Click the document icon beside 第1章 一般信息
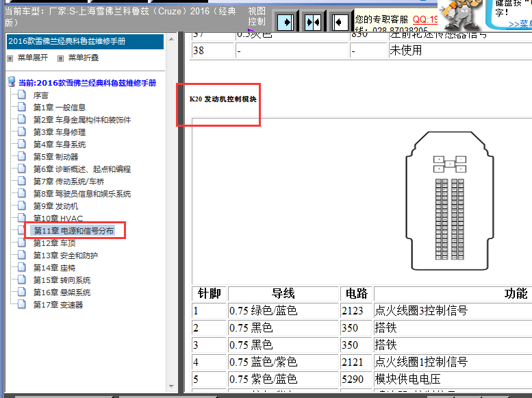Image resolution: width=532 pixels, height=398 pixels. click(22, 107)
